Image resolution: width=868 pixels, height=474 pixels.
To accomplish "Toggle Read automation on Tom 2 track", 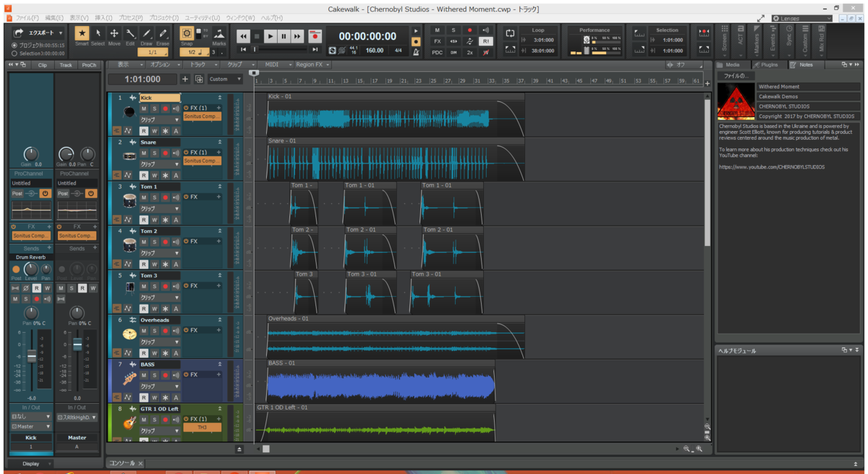I will click(x=144, y=264).
